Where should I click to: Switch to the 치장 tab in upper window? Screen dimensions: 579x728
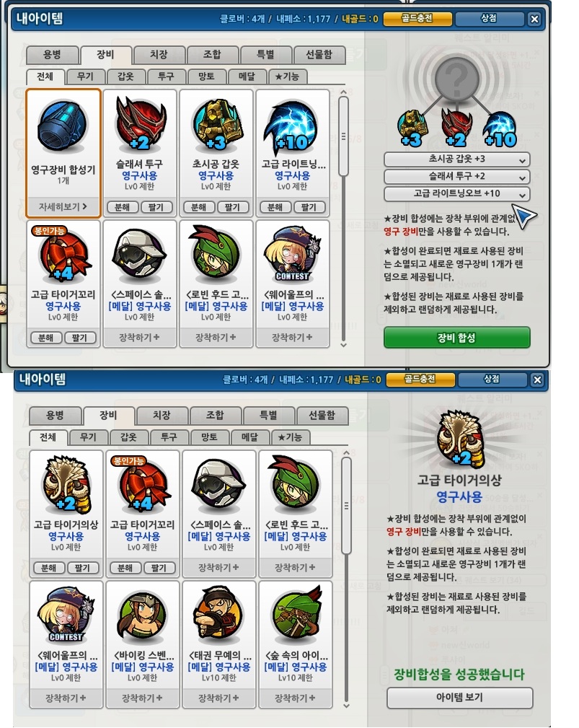159,55
